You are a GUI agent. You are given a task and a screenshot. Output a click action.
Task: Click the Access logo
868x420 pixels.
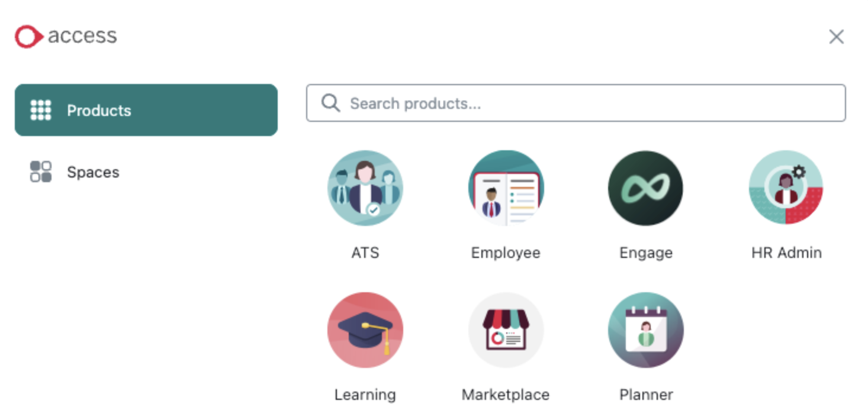tap(66, 36)
